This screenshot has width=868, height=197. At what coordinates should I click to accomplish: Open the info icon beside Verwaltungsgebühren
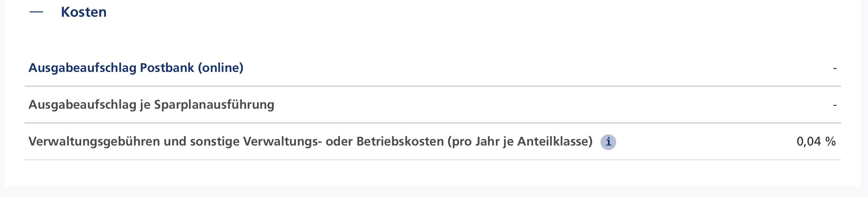click(x=608, y=142)
